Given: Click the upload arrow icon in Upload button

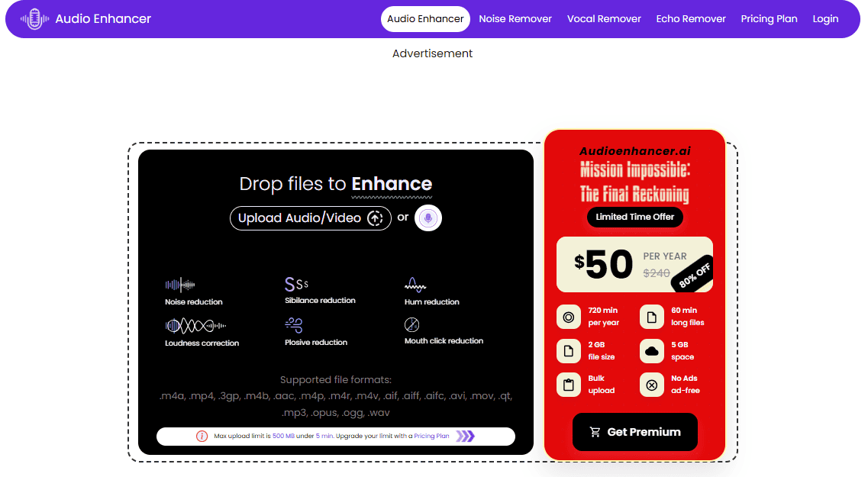Looking at the screenshot, I should click(x=376, y=218).
